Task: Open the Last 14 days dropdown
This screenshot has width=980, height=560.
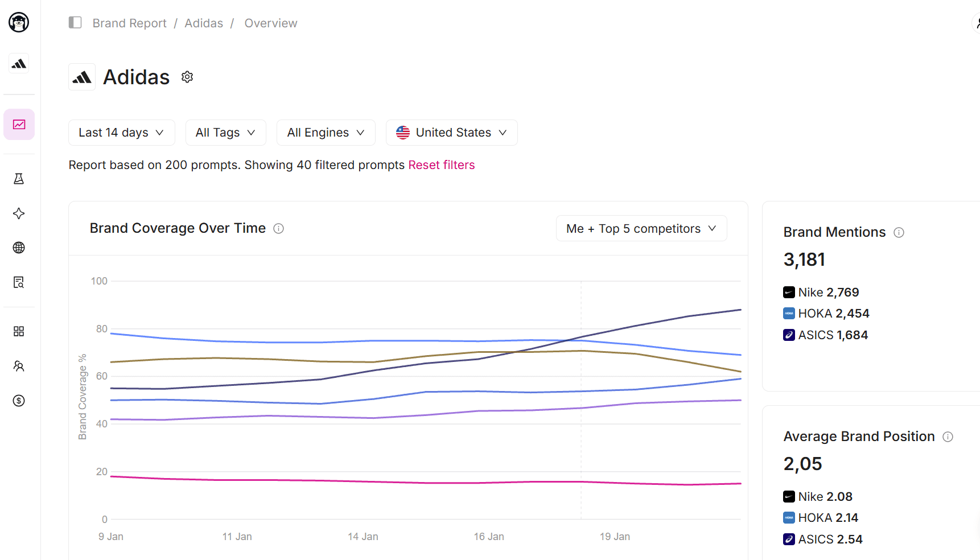Action: [122, 133]
